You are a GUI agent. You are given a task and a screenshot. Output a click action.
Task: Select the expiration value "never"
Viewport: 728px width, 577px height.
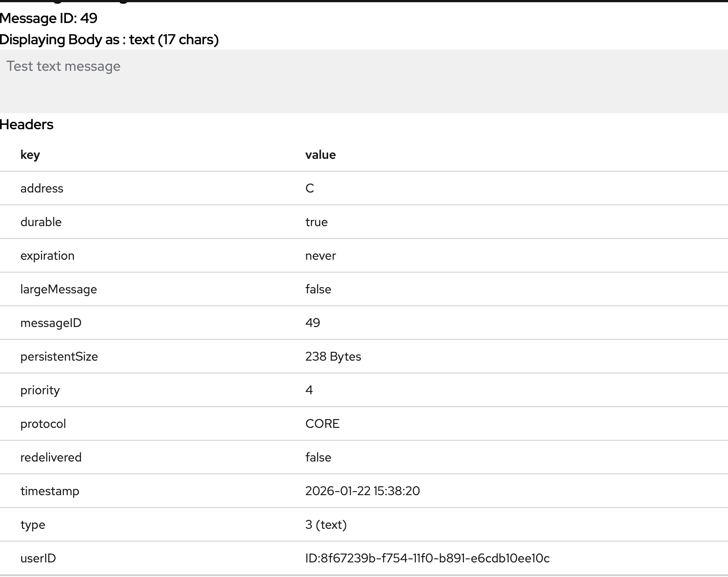coord(320,256)
